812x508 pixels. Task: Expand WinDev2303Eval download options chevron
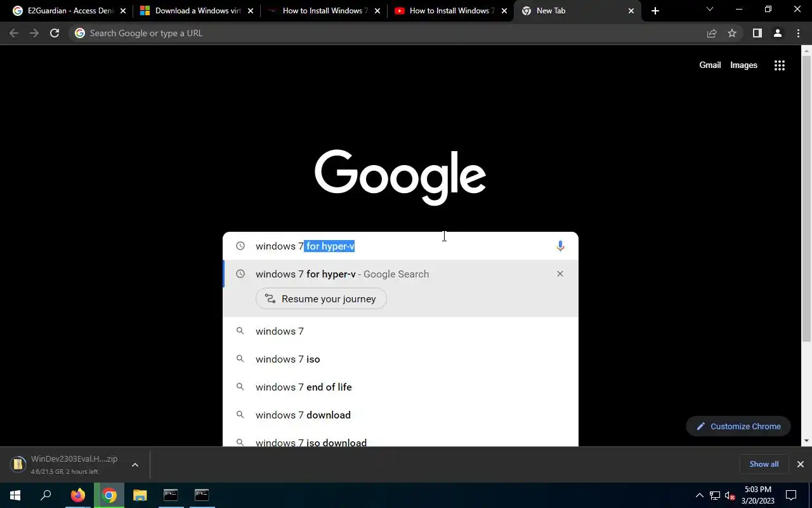pyautogui.click(x=134, y=465)
